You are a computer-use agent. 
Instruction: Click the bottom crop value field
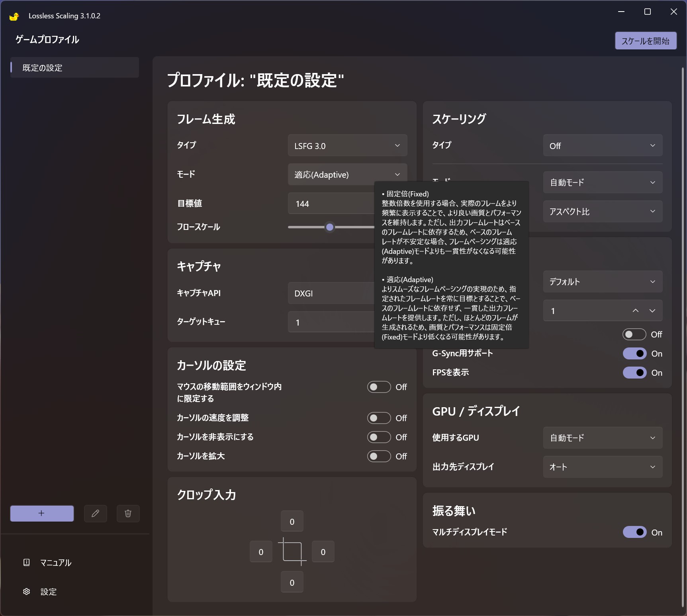tap(292, 582)
